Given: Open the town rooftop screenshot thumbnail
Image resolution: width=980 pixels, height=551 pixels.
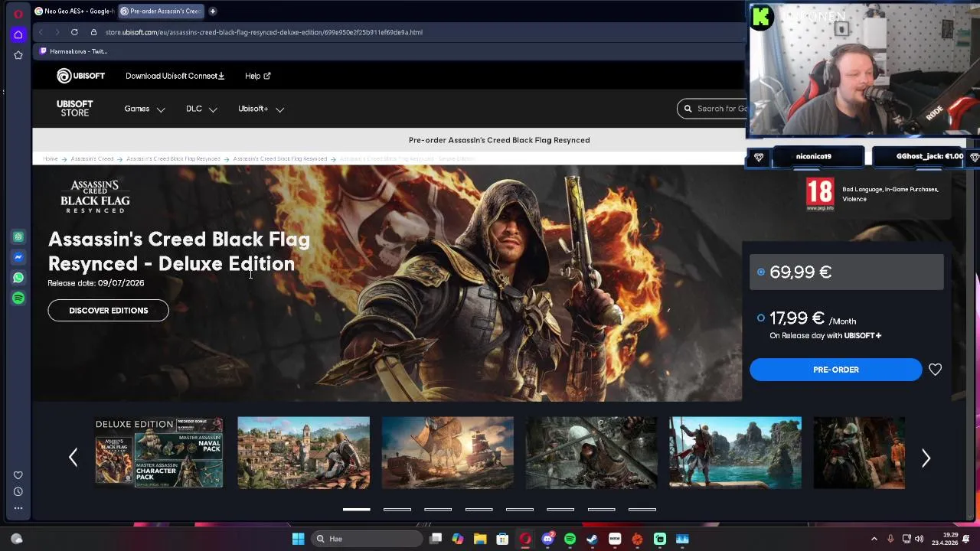Looking at the screenshot, I should tap(303, 452).
